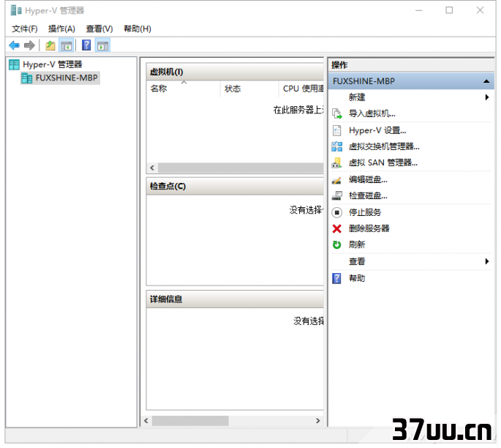Collapse the FUXSHINE-MBP actions section arrow
Viewport: 501px width, 448px height.
coord(486,81)
